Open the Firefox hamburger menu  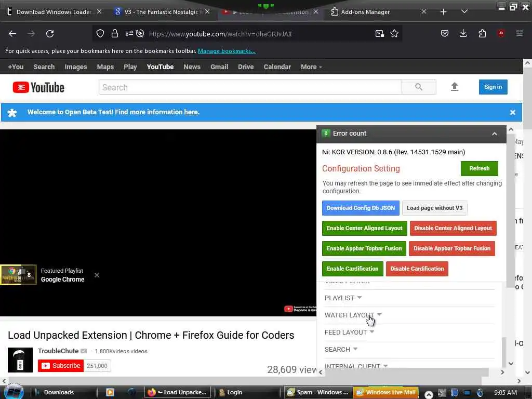(x=520, y=33)
